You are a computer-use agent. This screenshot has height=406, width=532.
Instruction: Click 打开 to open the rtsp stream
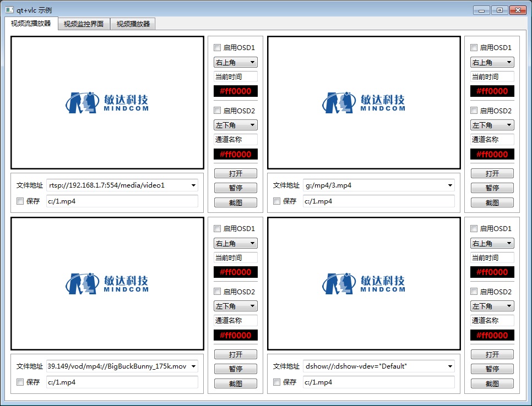click(x=236, y=173)
